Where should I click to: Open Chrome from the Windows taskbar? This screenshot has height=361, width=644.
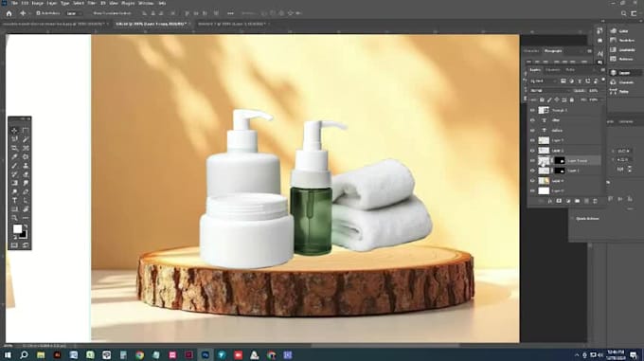pos(139,354)
